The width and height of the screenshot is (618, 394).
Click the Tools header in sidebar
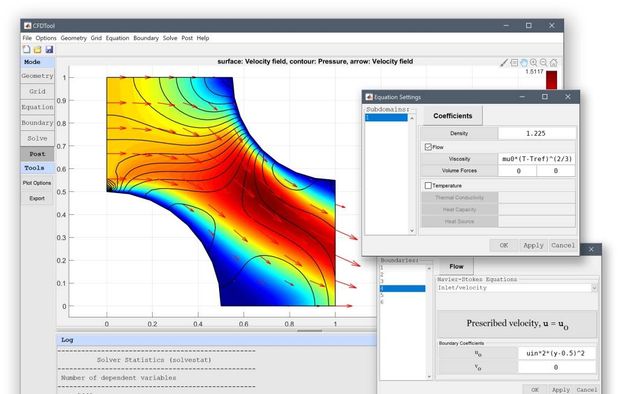click(37, 168)
